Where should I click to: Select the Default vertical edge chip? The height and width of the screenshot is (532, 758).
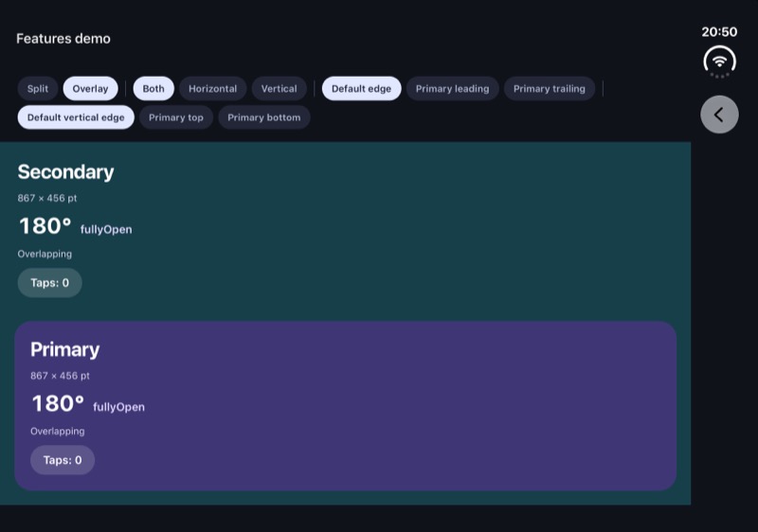point(76,117)
